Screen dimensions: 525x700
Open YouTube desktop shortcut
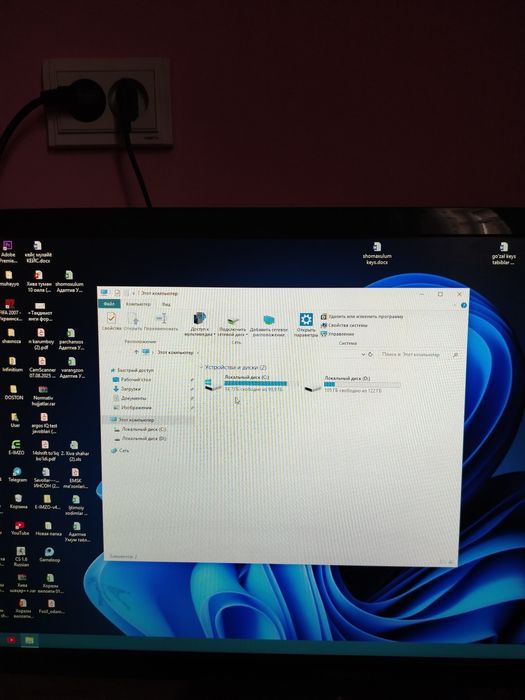point(19,528)
